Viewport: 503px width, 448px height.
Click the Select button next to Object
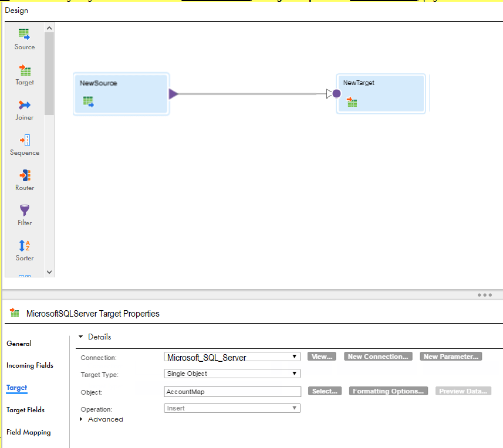point(325,391)
